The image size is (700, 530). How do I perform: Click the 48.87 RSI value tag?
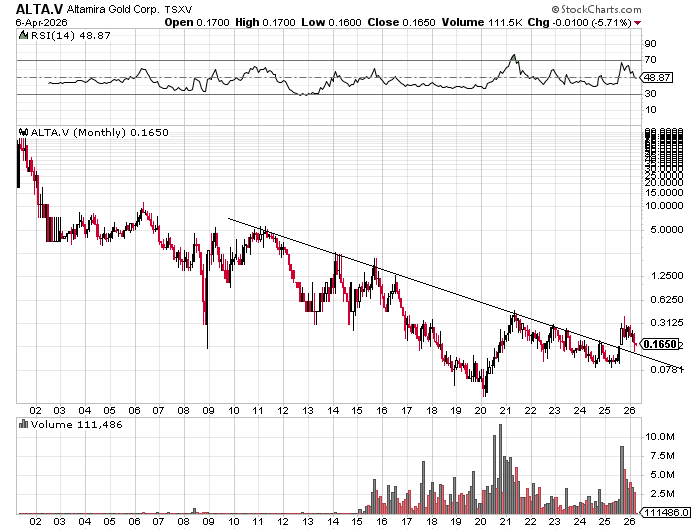pos(656,78)
